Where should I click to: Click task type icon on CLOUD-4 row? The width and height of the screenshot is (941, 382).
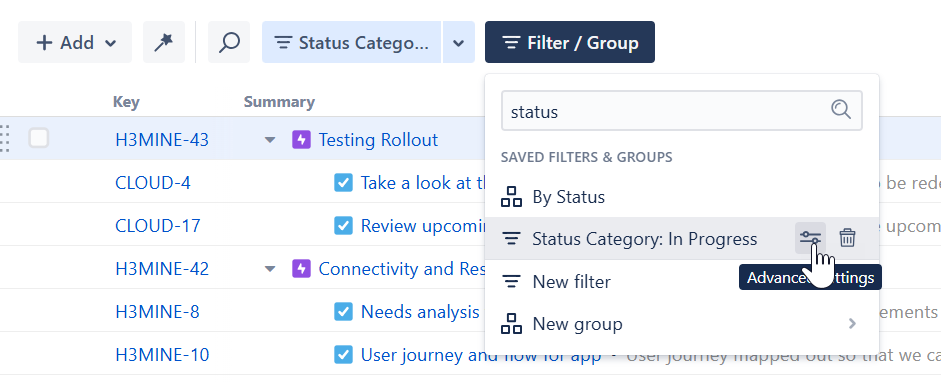343,183
